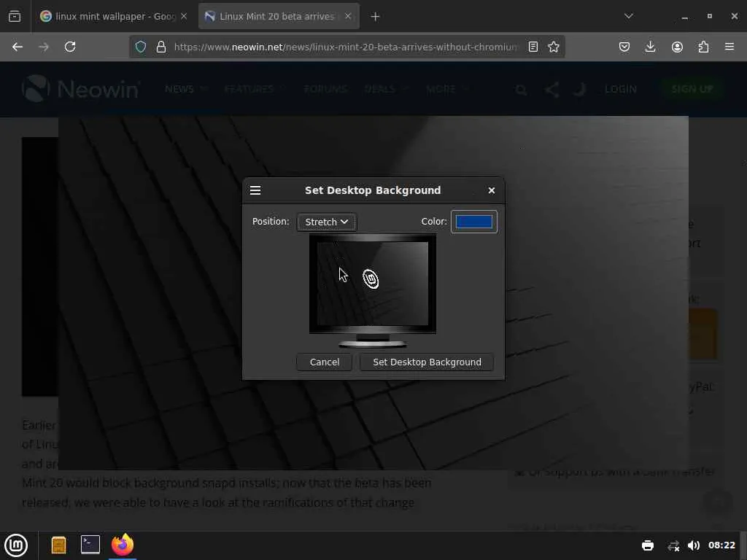Open the clock showing 08:22

(721, 545)
